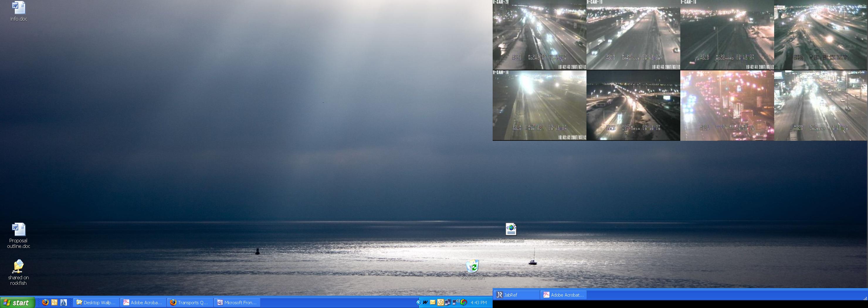Screen dimensions: 868x308
Task: Select the Tucows.xml file icon
Action: point(511,233)
